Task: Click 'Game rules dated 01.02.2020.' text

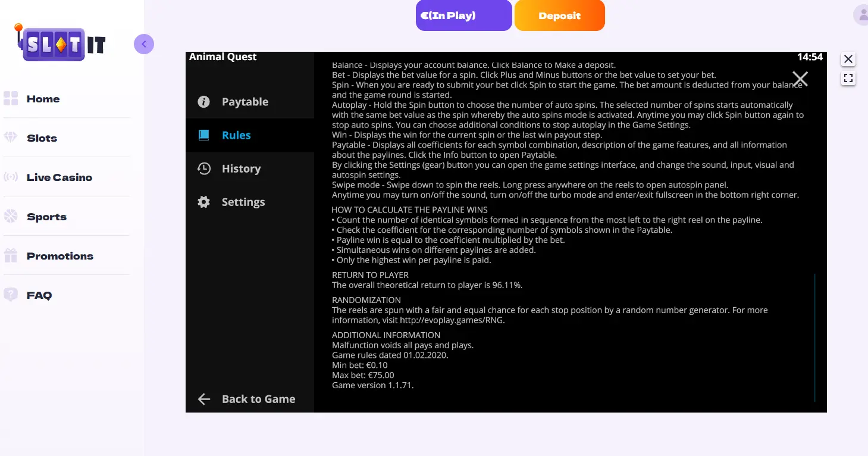Action: click(390, 355)
